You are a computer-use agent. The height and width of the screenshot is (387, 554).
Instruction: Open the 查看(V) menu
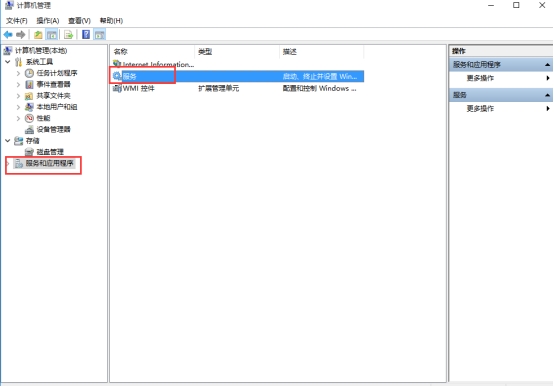[x=79, y=20]
